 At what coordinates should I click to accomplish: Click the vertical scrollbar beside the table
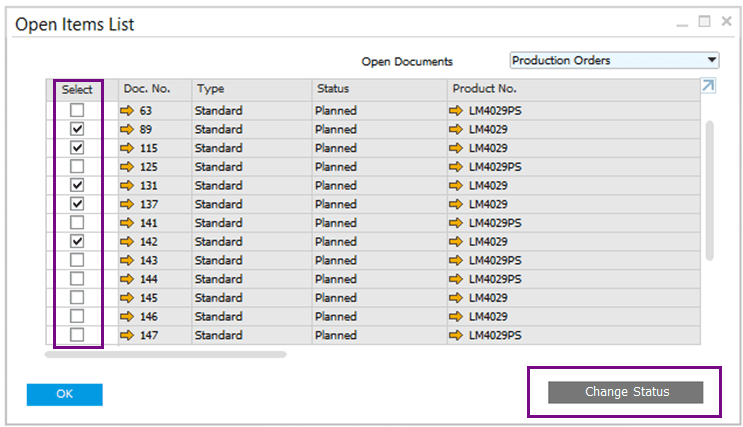710,190
